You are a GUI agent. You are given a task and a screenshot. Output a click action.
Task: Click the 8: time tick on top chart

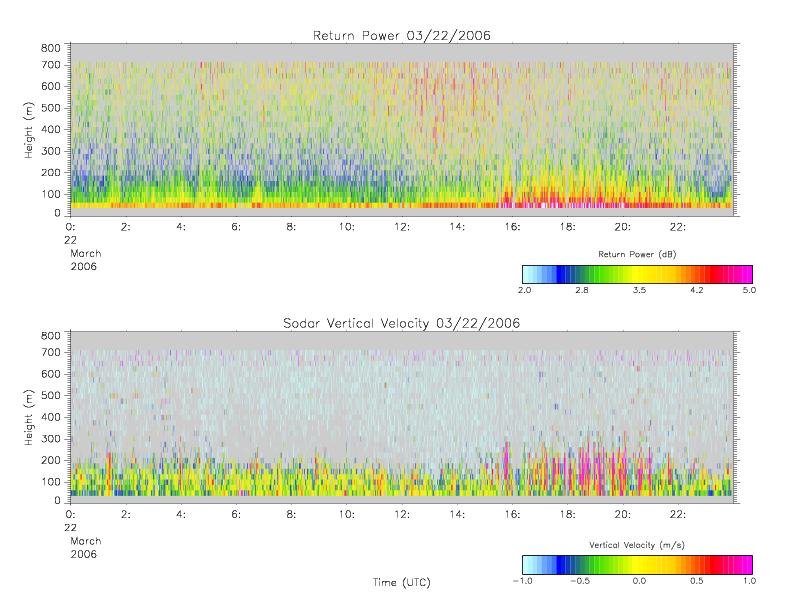pos(291,227)
